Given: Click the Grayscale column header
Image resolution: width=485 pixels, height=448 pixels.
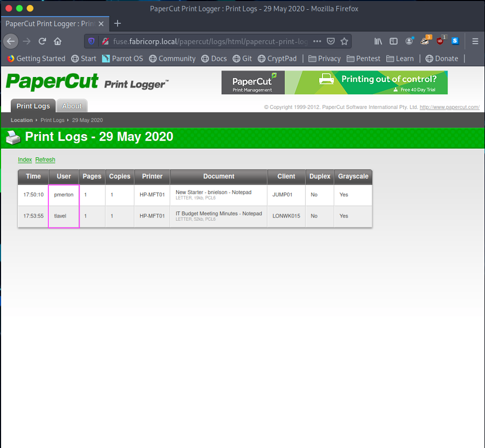Looking at the screenshot, I should [x=353, y=176].
